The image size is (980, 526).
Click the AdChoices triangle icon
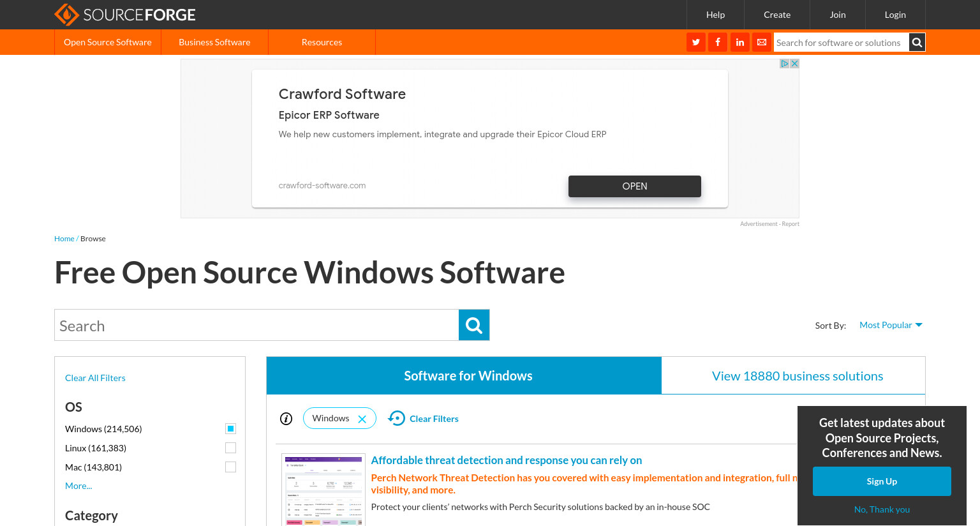(785, 64)
